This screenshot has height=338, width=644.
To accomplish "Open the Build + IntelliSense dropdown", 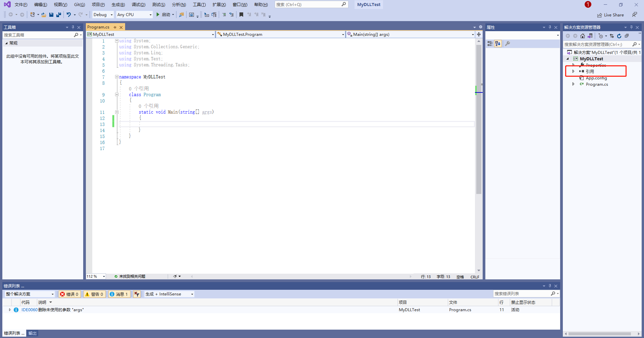I will coord(169,294).
